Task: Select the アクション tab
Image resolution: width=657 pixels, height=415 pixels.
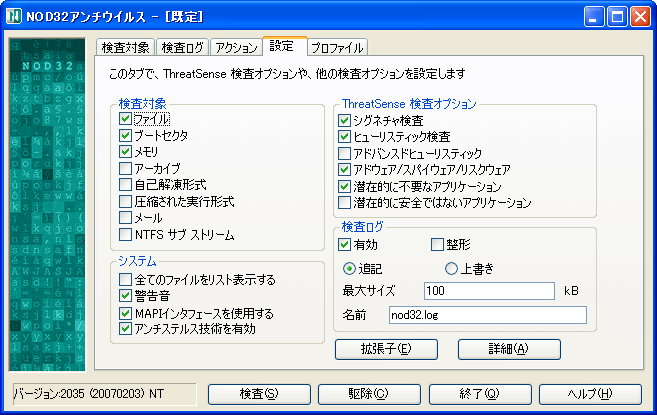Action: click(236, 47)
